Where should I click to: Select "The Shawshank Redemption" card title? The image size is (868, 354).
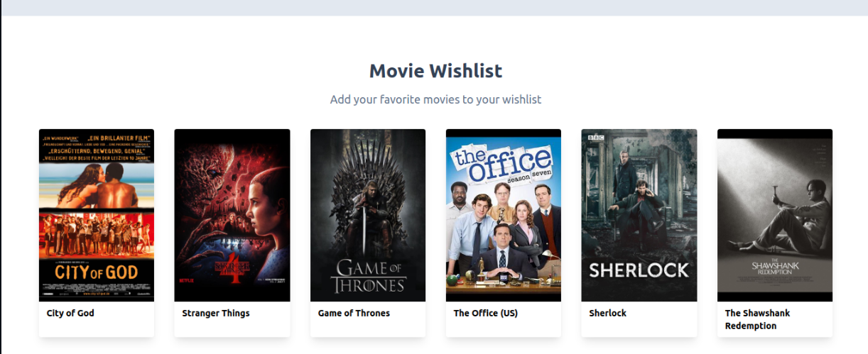tap(758, 319)
